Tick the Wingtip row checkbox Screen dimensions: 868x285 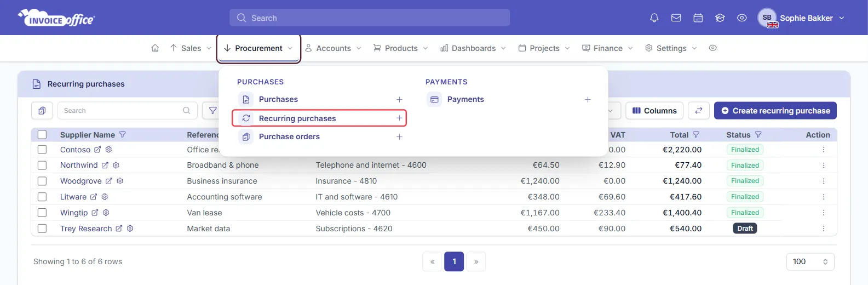point(42,213)
